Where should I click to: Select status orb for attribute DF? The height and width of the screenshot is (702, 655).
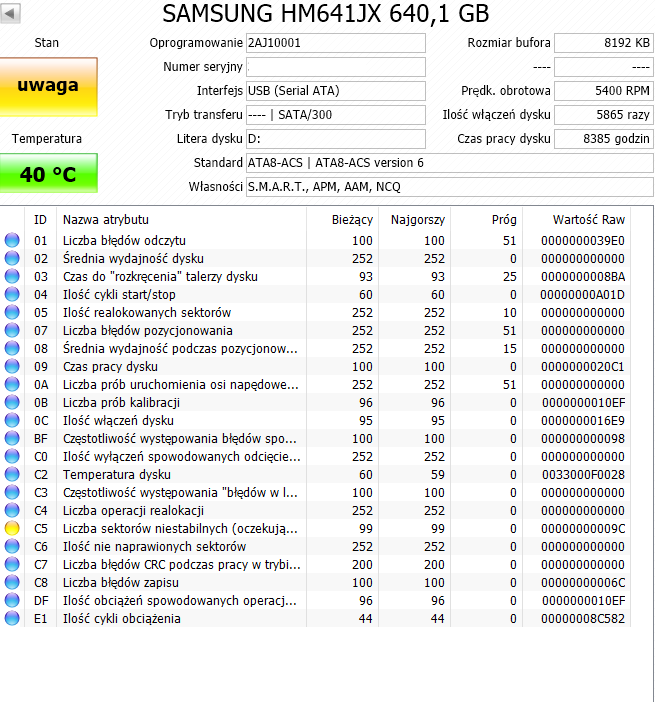click(x=12, y=600)
